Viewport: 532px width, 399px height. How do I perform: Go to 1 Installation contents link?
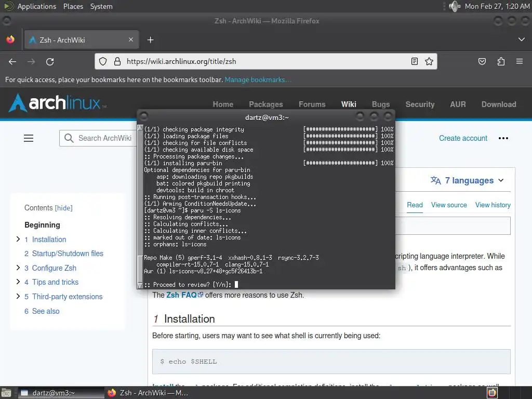46,240
